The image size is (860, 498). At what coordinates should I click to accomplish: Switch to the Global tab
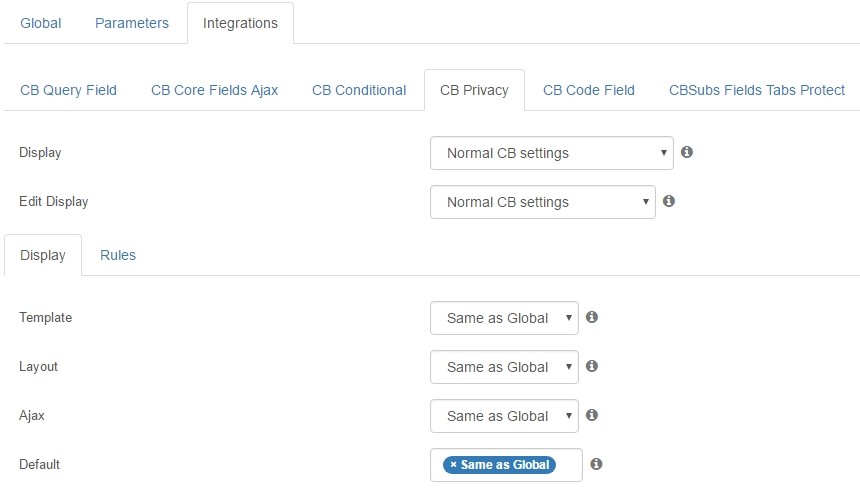pyautogui.click(x=41, y=23)
